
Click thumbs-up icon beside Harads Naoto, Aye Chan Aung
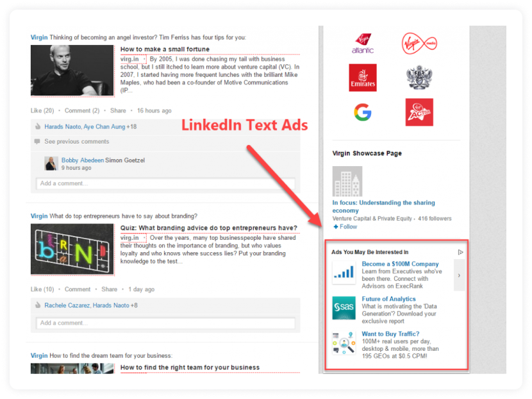click(38, 126)
